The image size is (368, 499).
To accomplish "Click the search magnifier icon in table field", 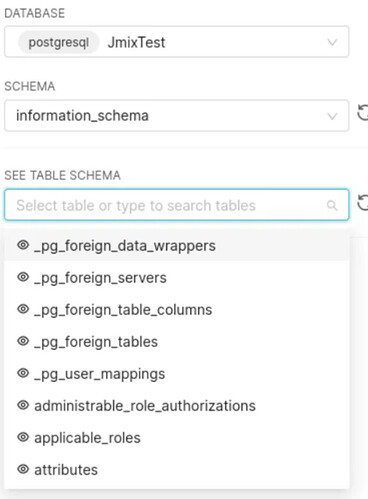I will pos(332,205).
